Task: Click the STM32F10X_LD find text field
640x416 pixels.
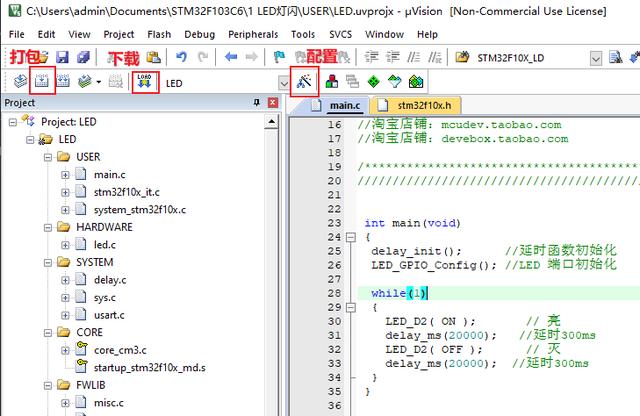Action: coord(531,58)
